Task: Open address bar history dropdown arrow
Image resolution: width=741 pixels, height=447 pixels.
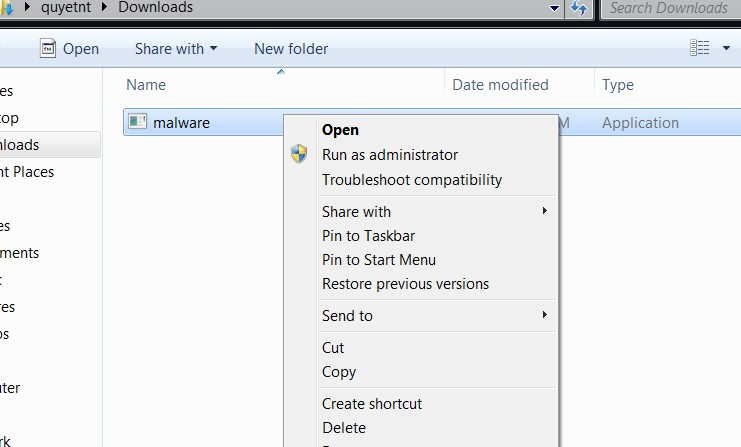Action: [555, 8]
